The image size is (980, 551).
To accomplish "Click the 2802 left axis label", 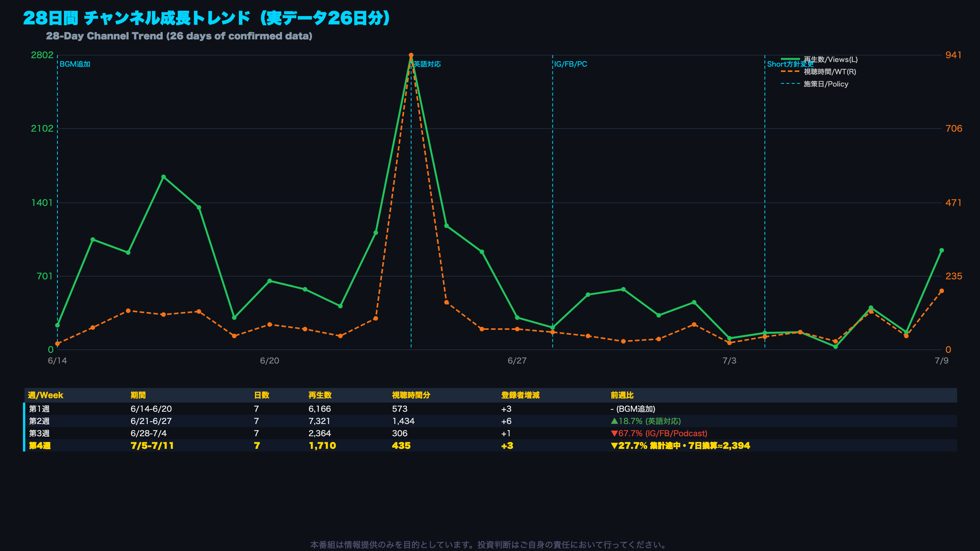I will pyautogui.click(x=42, y=55).
